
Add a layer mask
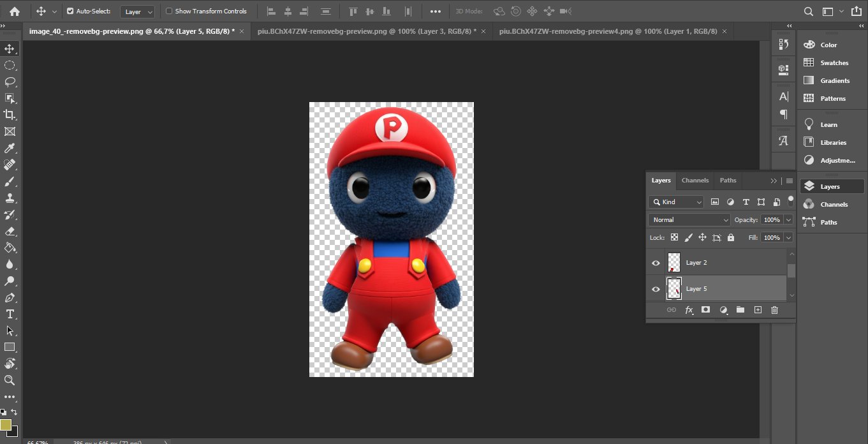pos(706,310)
